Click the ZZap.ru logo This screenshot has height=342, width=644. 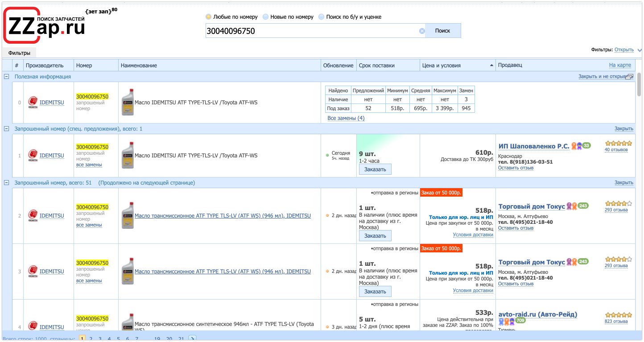45,25
